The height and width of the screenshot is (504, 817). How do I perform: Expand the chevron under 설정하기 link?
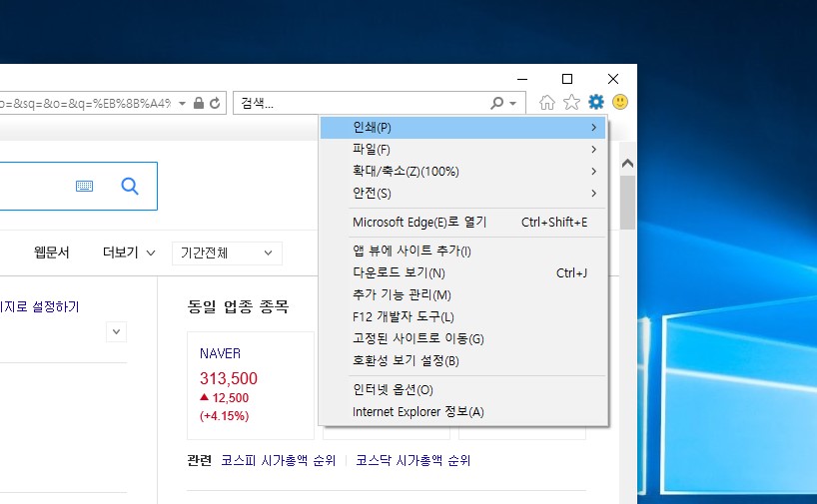point(116,331)
